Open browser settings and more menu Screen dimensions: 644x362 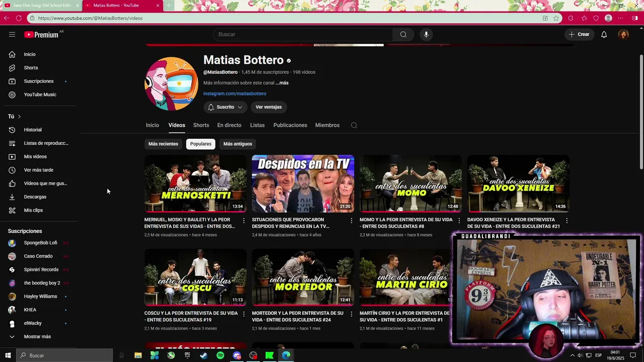point(621,18)
